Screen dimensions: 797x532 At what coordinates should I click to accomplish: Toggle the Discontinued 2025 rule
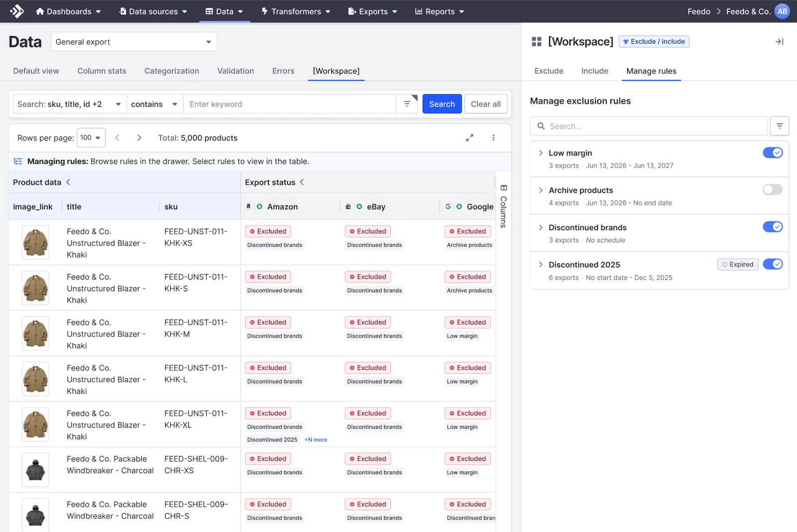(773, 265)
